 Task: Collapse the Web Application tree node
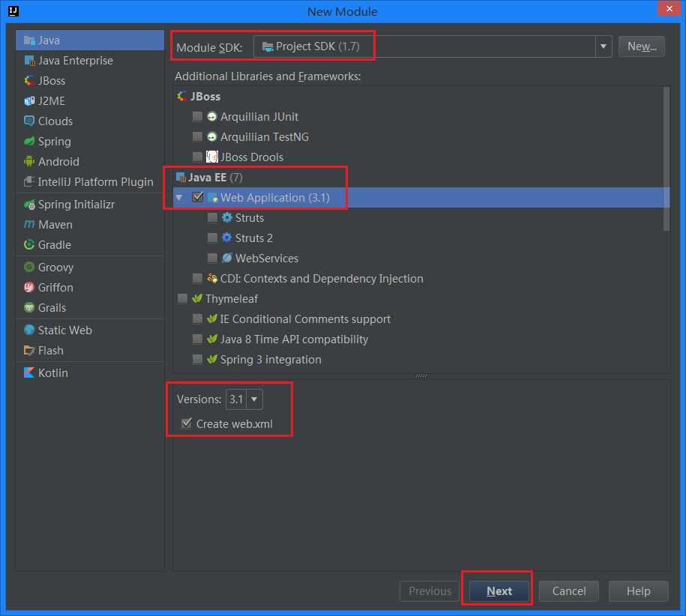click(x=179, y=198)
